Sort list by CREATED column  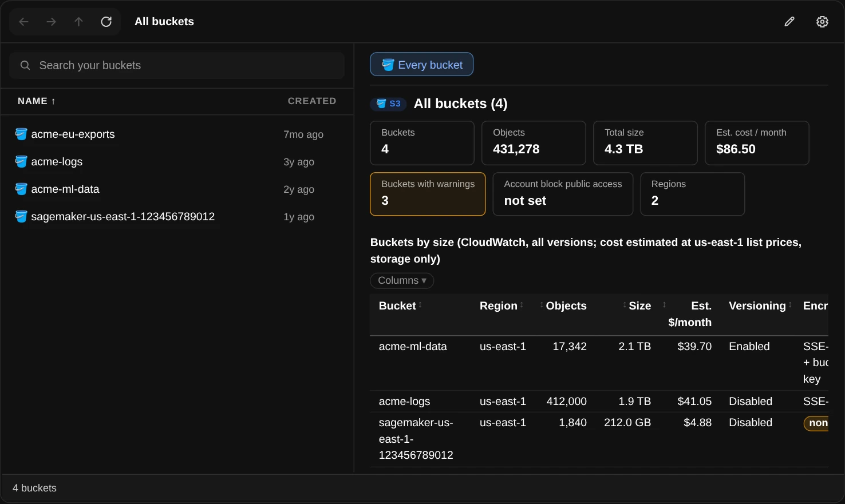pyautogui.click(x=312, y=101)
